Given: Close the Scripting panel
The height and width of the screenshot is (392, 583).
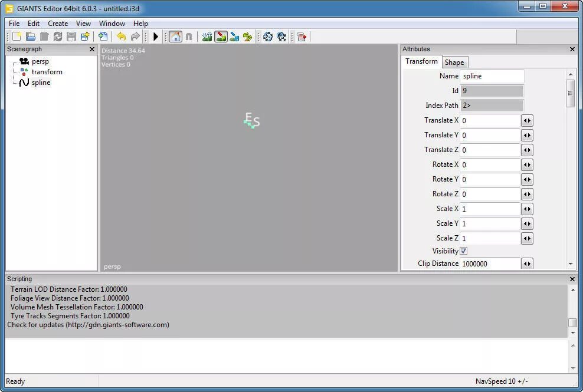Looking at the screenshot, I should (x=572, y=279).
